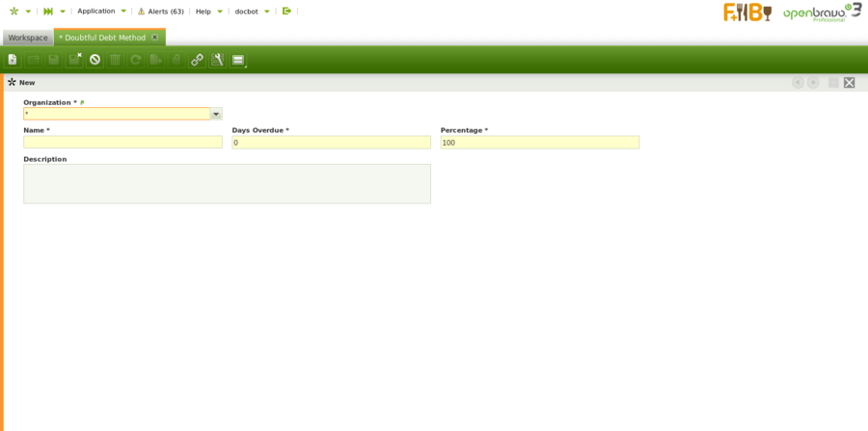Image resolution: width=868 pixels, height=431 pixels.
Task: Click the form view toggle toolbar icon
Action: 238,60
